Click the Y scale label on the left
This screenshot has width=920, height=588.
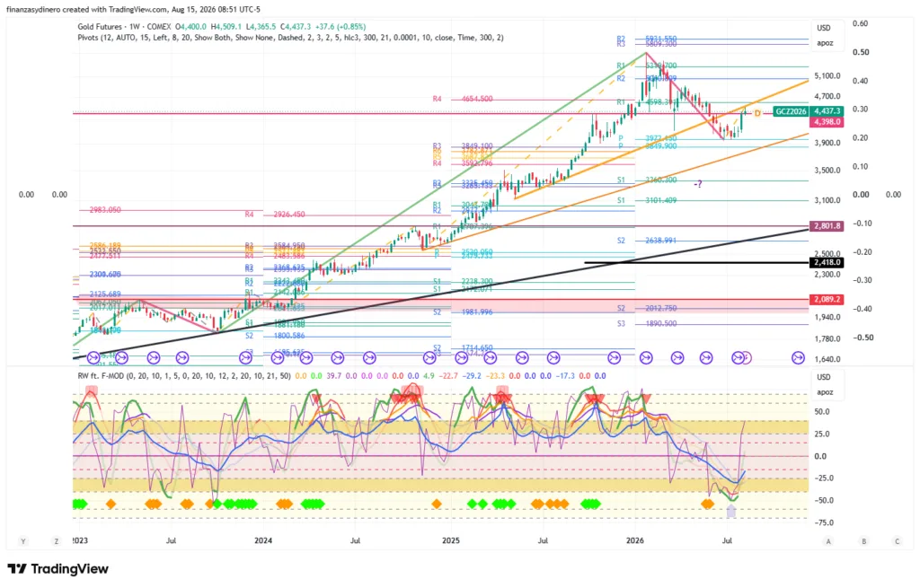click(23, 541)
